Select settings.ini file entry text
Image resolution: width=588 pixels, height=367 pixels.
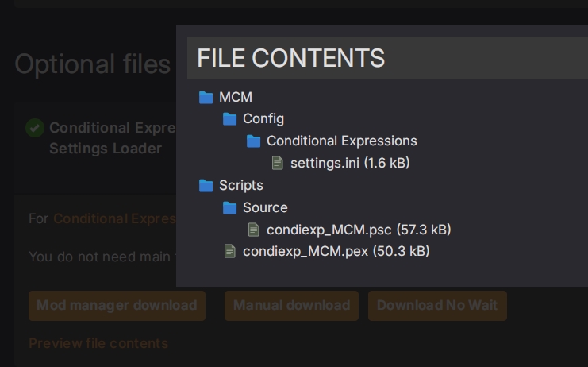coord(350,163)
